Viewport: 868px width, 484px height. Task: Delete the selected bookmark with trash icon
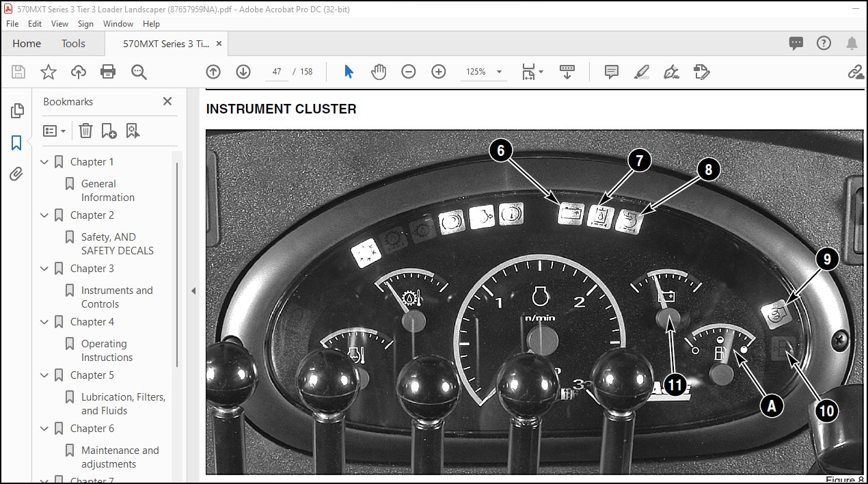pos(85,131)
